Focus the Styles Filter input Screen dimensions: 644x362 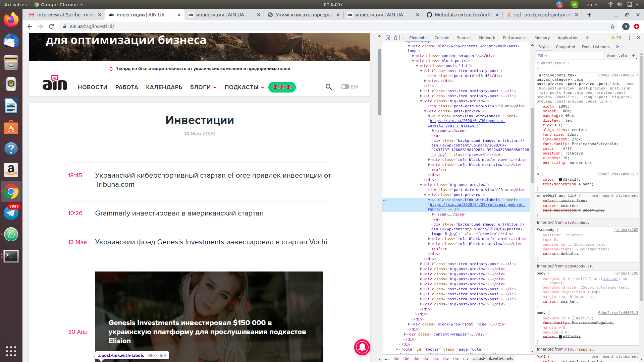[x=569, y=56]
